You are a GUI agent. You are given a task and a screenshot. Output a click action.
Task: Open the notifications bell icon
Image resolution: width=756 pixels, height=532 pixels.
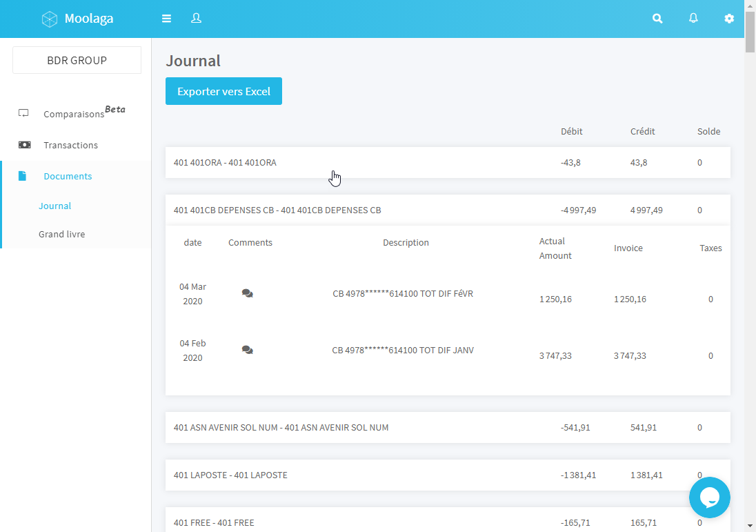pyautogui.click(x=693, y=19)
